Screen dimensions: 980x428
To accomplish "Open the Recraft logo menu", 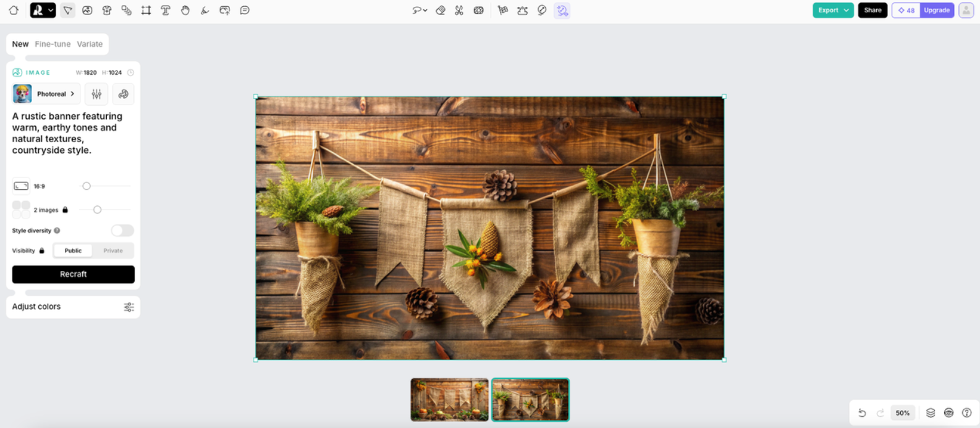I will pos(43,10).
